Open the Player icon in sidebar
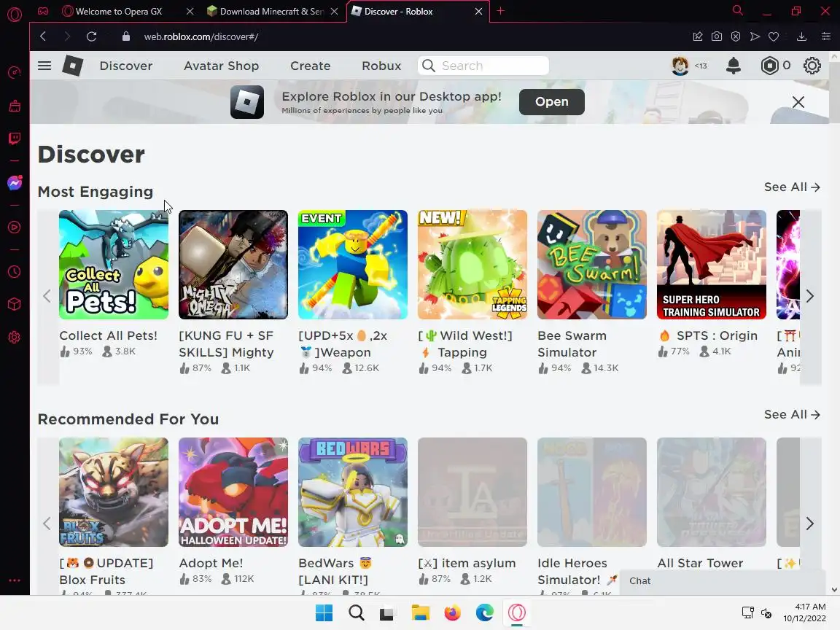The image size is (840, 630). pyautogui.click(x=15, y=227)
